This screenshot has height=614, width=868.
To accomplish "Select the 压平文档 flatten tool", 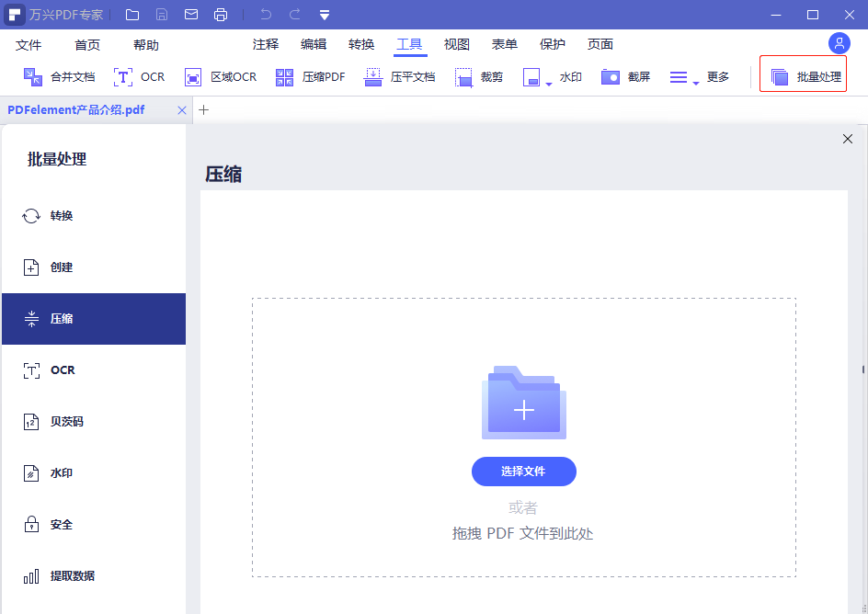I will [399, 76].
